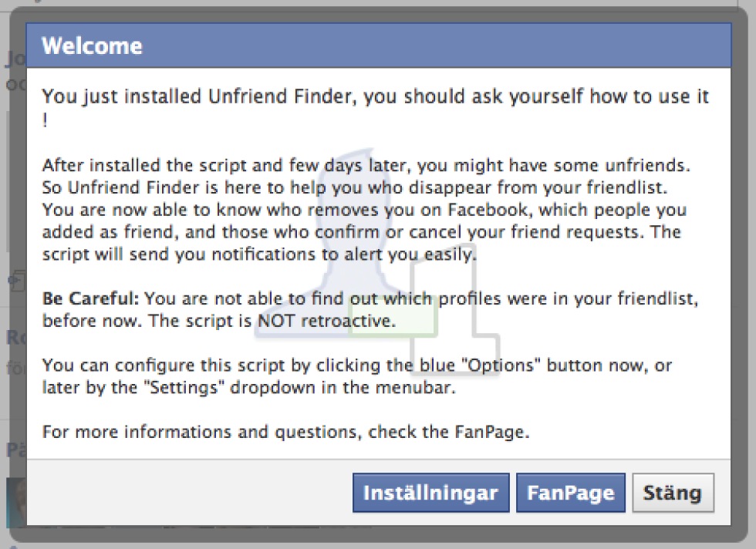This screenshot has height=549, width=756.
Task: Click the bold "Be Careful:" text
Action: (91, 298)
